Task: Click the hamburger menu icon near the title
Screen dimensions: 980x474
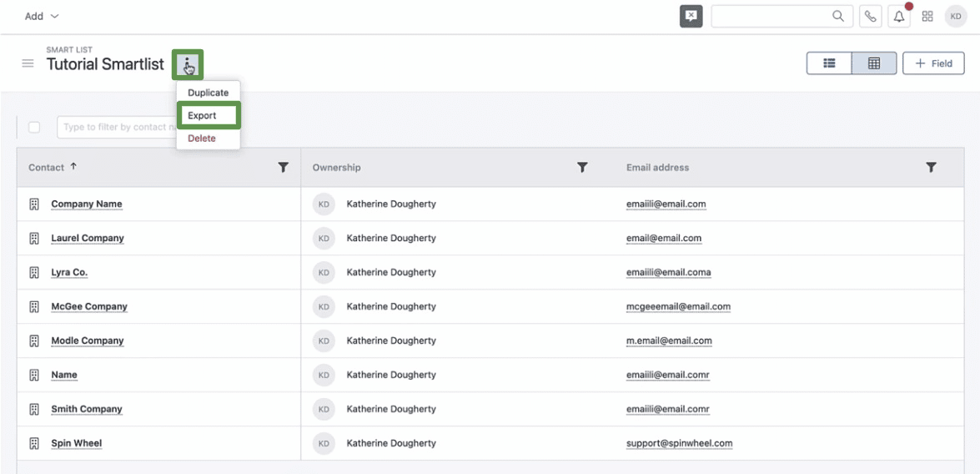Action: [x=28, y=63]
